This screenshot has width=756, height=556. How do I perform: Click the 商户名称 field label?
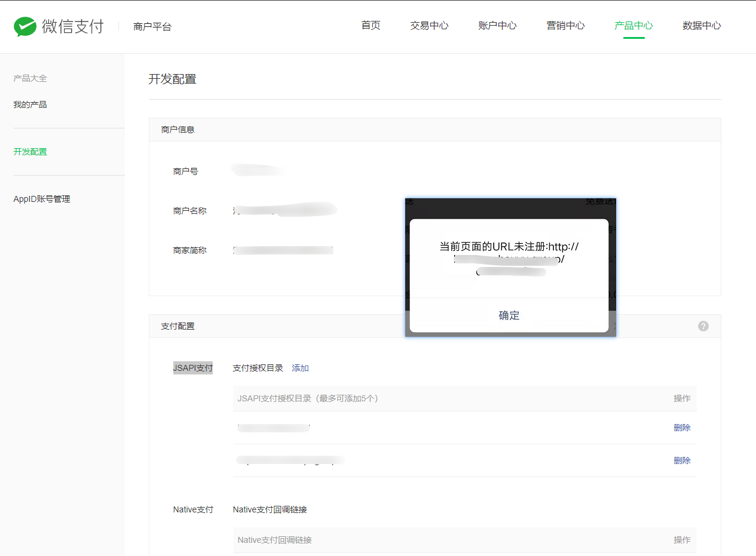189,211
